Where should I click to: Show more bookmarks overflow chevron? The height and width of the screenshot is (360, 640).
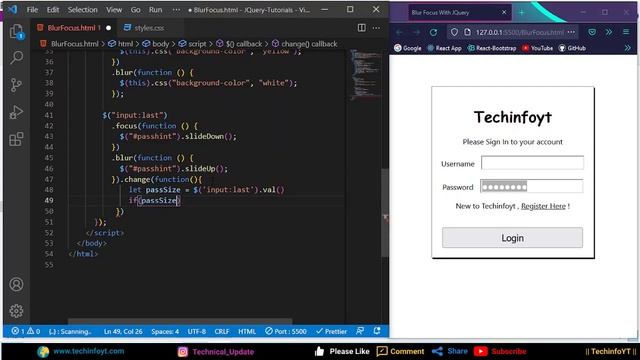[x=628, y=48]
